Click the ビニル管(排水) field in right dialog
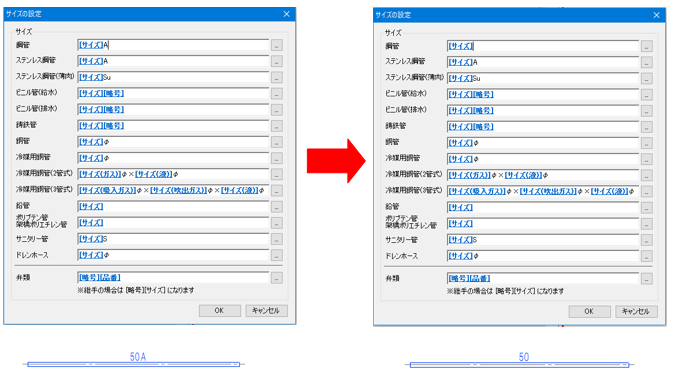The height and width of the screenshot is (376, 674). (543, 110)
